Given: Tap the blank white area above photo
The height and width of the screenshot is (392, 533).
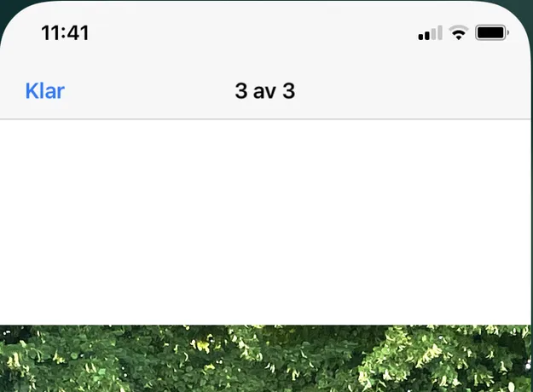Looking at the screenshot, I should click(265, 222).
